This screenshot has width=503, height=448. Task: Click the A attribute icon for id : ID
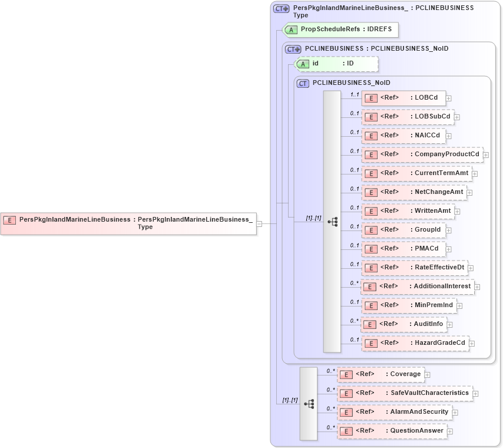[x=303, y=63]
